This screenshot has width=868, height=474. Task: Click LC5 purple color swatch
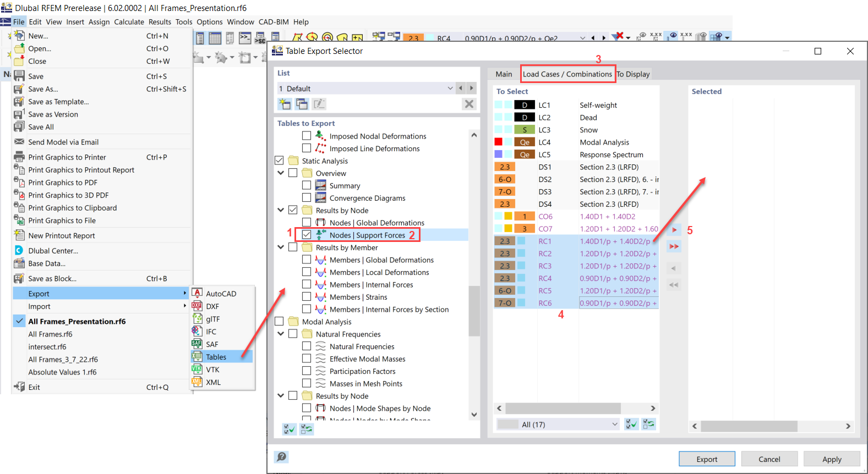498,155
